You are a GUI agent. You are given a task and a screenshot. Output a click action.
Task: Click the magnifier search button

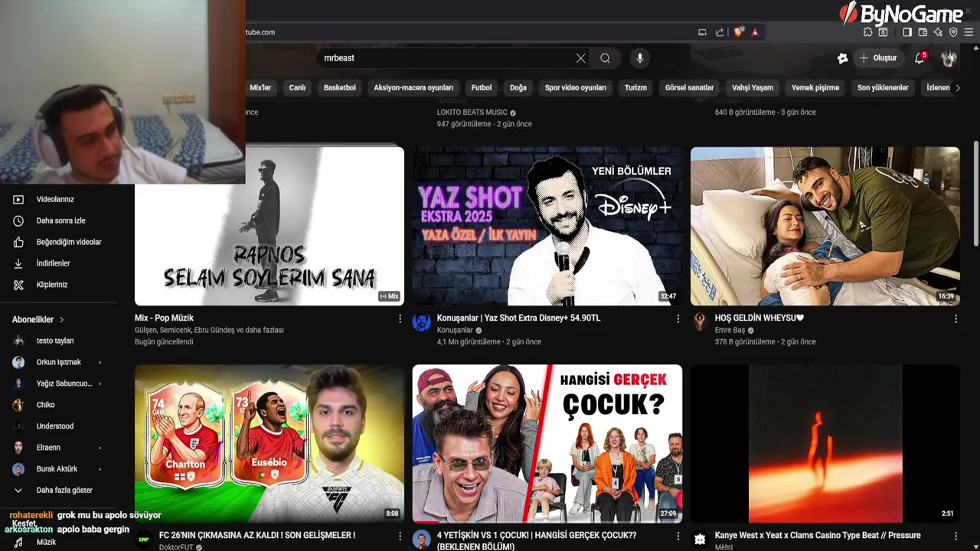point(605,58)
